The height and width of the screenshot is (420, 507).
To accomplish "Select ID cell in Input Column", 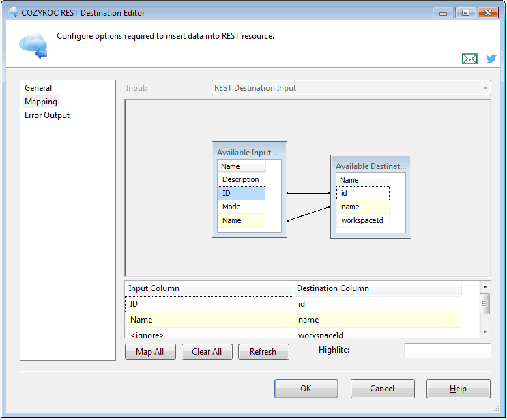I will coord(209,304).
